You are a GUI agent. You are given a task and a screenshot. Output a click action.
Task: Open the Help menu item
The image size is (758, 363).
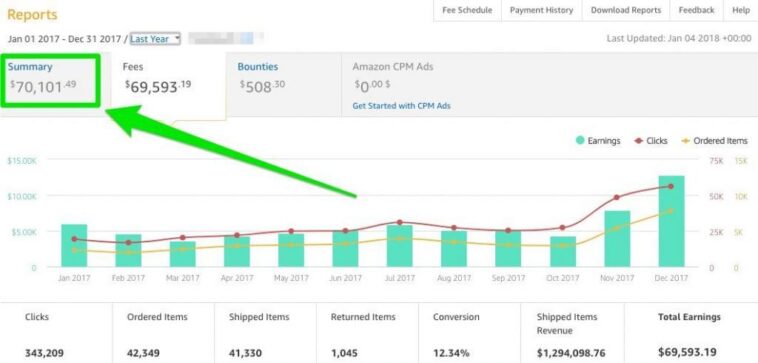[x=741, y=10]
